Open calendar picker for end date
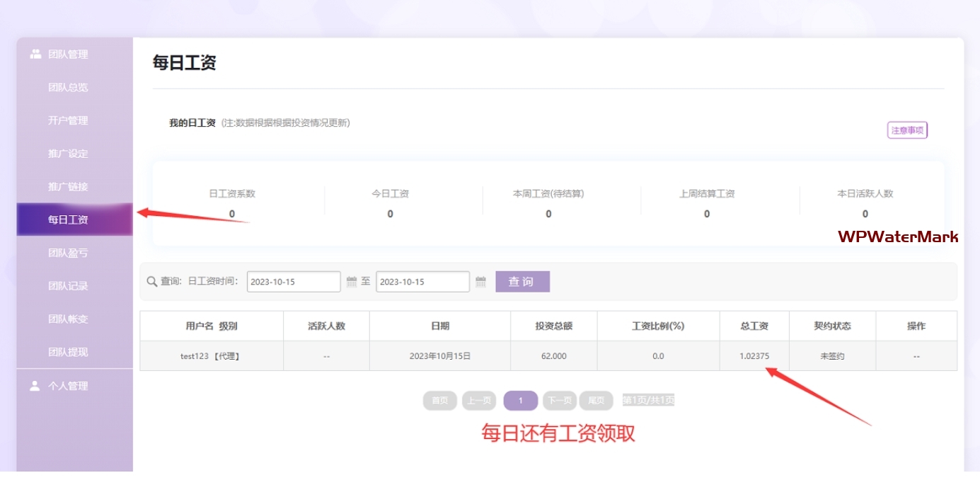980x485 pixels. click(480, 282)
